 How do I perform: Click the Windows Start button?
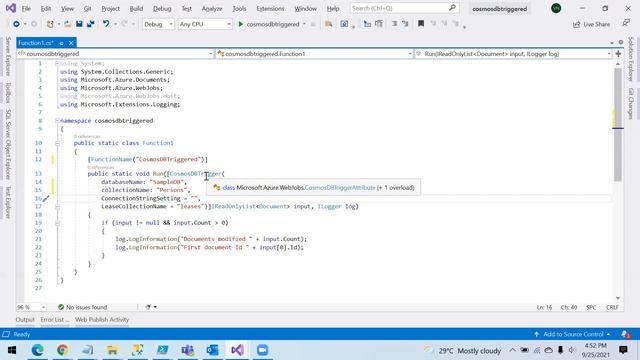click(x=12, y=350)
